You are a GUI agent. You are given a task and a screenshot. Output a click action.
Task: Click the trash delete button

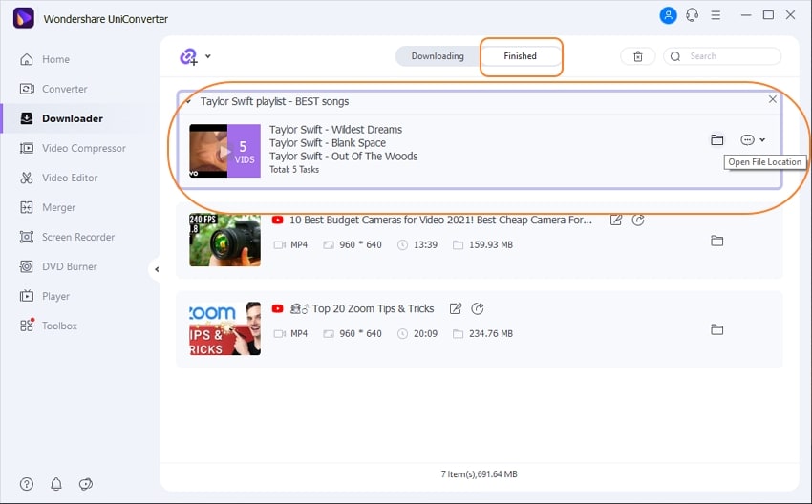pos(638,56)
